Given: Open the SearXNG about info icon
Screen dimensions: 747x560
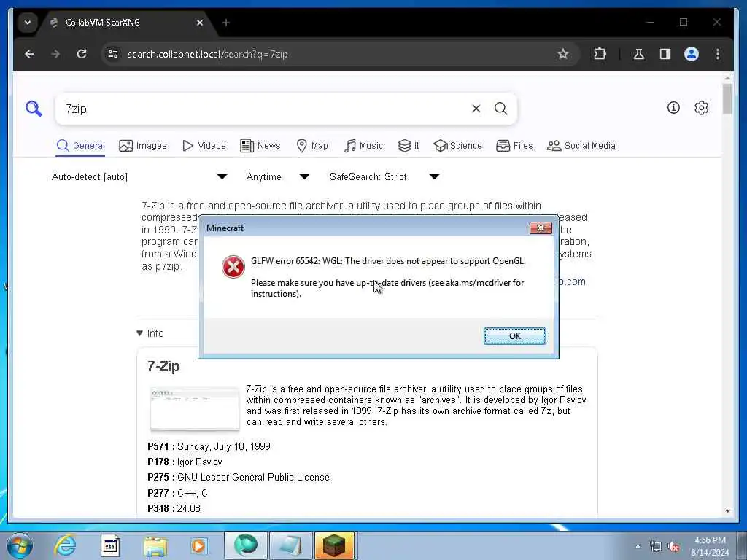Looking at the screenshot, I should (673, 108).
